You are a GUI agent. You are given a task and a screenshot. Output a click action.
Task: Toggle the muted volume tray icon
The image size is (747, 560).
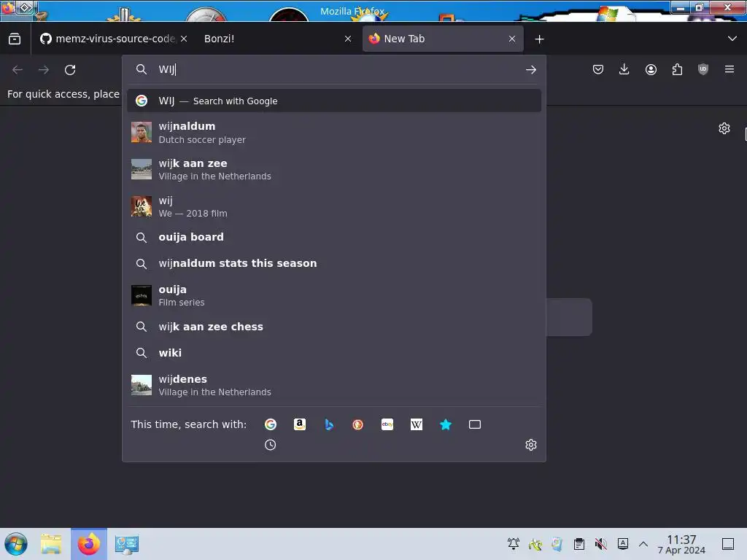[601, 544]
